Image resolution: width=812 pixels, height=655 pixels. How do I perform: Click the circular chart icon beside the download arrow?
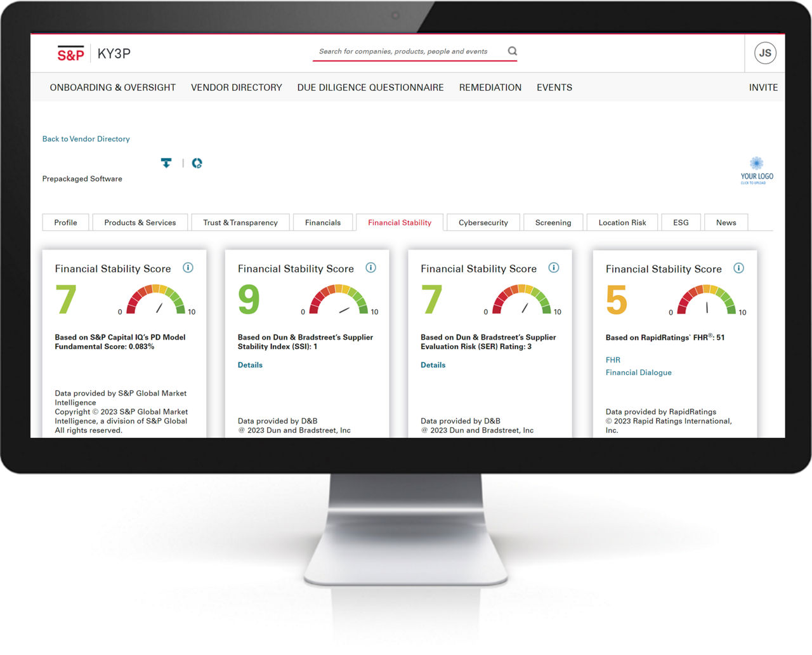click(x=197, y=163)
